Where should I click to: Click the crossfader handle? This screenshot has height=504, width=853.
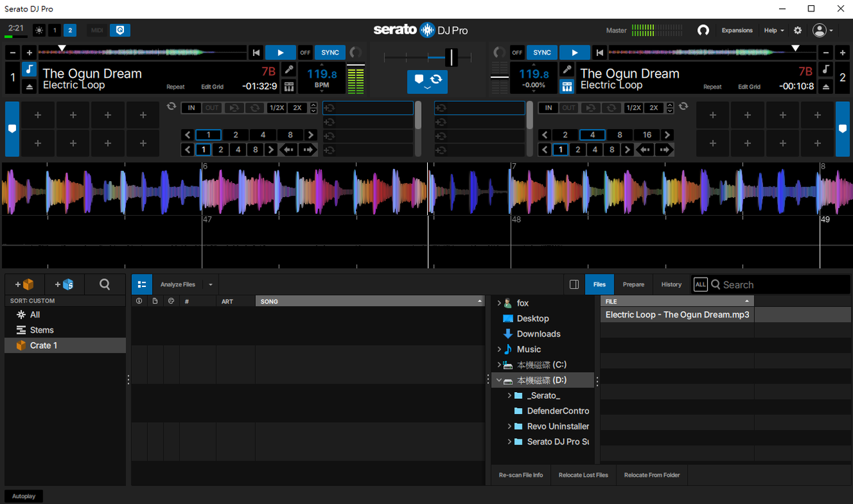tap(452, 57)
